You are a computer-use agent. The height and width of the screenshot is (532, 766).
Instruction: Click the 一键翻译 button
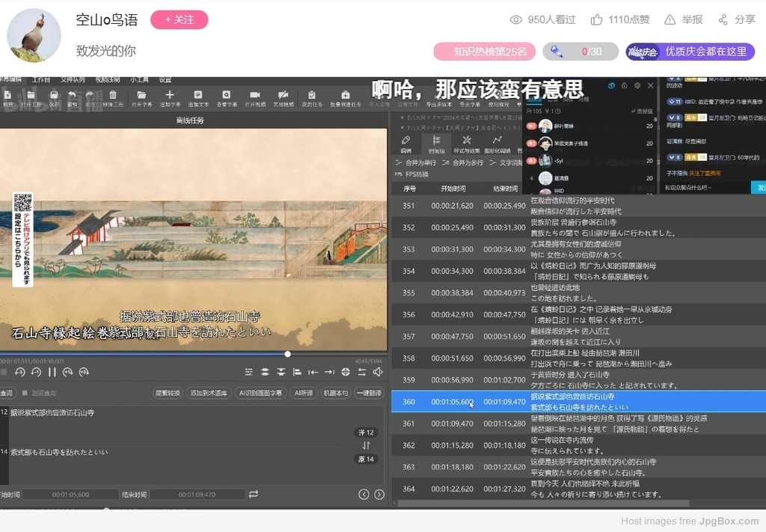[x=370, y=393]
